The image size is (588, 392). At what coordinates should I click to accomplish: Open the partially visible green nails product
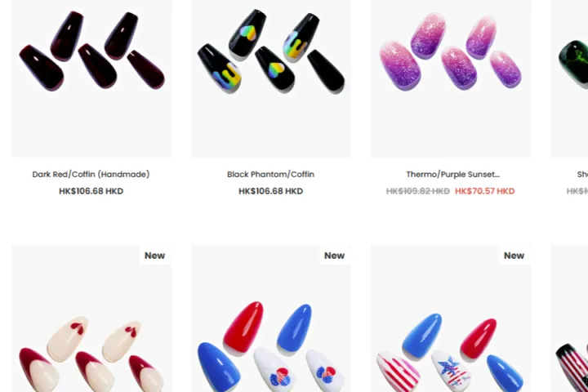569,78
